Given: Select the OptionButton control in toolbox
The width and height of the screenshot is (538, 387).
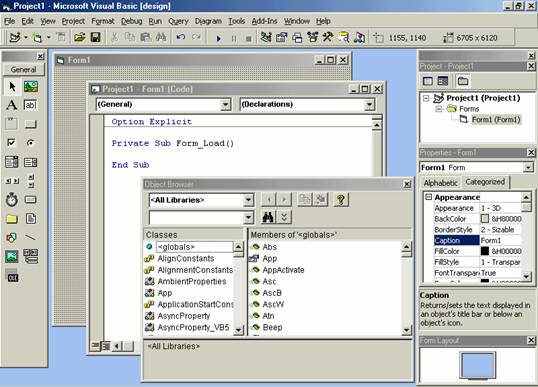Looking at the screenshot, I should tap(31, 142).
